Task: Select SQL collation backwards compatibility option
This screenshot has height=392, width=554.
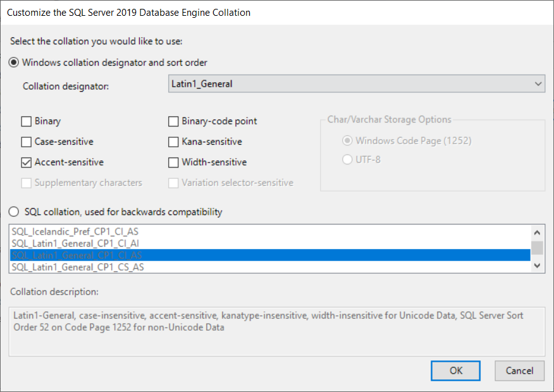Action: coord(14,212)
